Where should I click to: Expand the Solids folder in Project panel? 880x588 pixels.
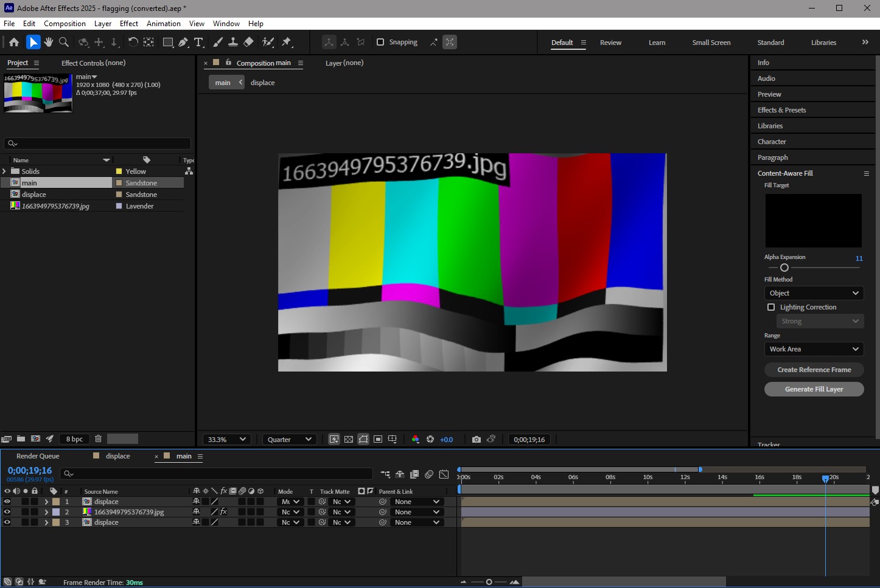tap(5, 171)
